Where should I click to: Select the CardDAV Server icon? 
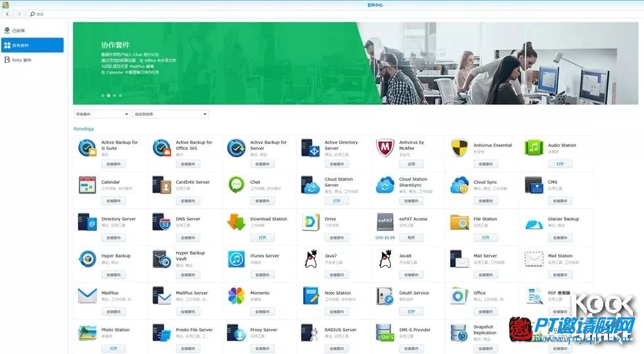tap(162, 185)
